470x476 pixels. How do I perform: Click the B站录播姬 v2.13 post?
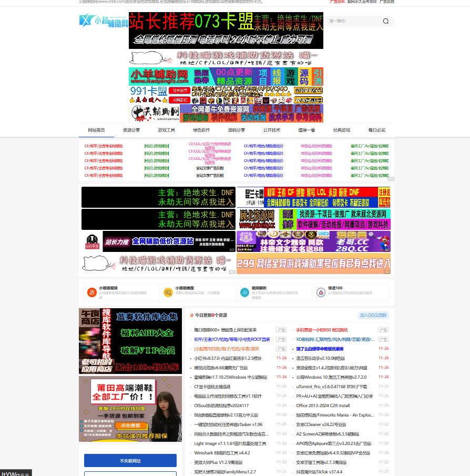[227, 415]
